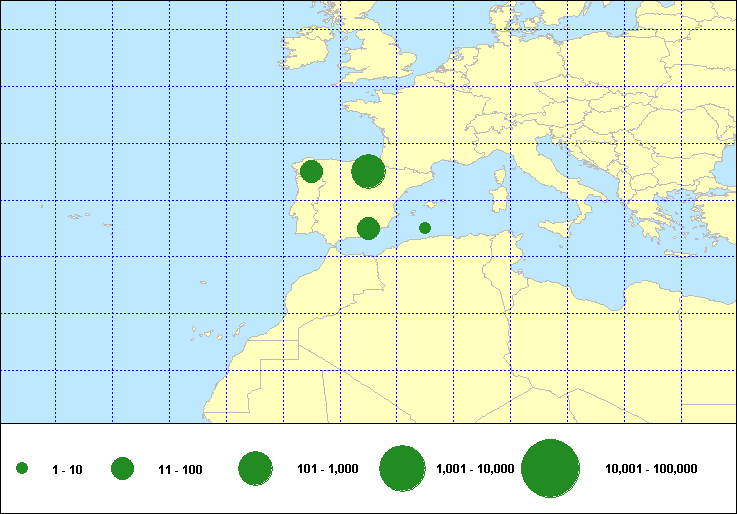Click the "11 - 100" legend label
Image resolution: width=737 pixels, height=514 pixels.
180,470
